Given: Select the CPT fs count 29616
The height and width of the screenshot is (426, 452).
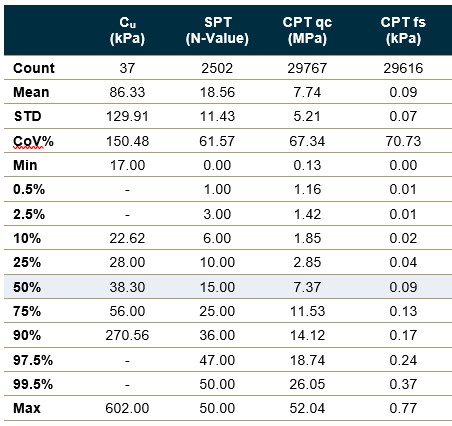Looking at the screenshot, I should coord(403,68).
